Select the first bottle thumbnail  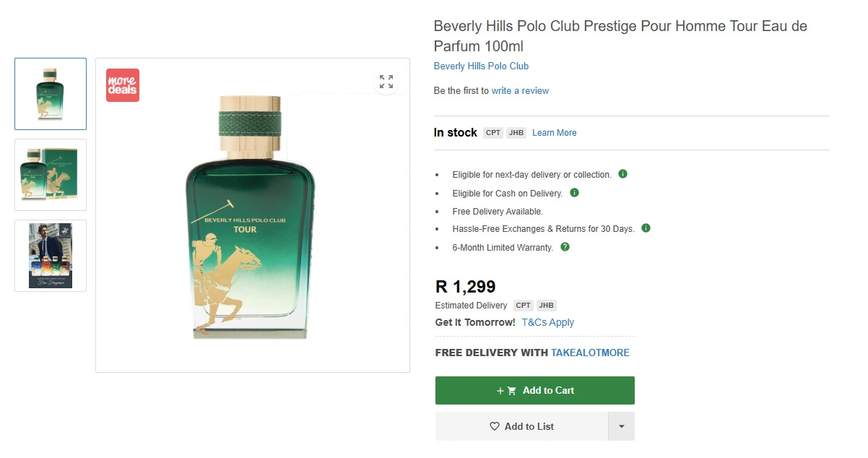point(51,94)
